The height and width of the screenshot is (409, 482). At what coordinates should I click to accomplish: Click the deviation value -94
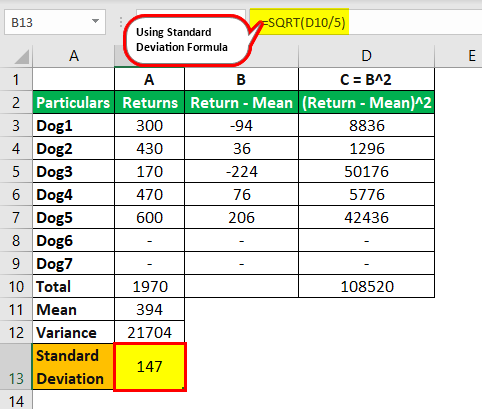(241, 125)
